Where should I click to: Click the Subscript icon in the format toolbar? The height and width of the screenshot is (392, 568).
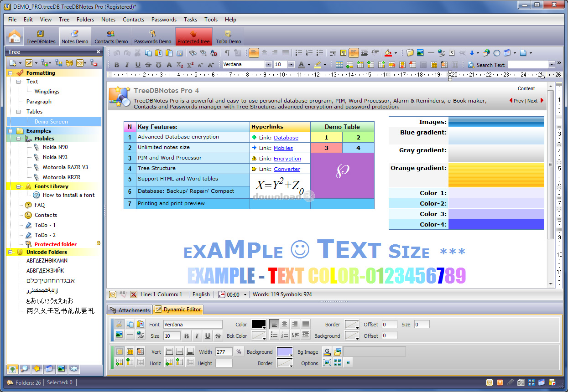[x=180, y=65]
